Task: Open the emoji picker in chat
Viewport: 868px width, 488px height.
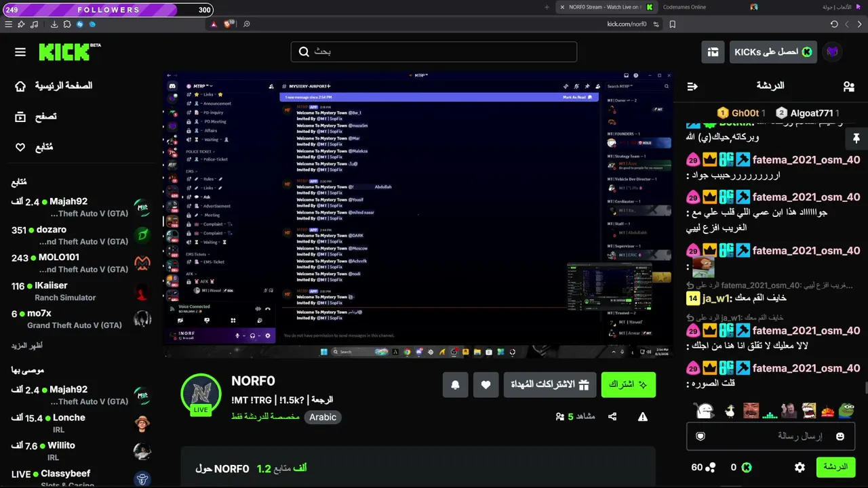Action: pos(840,436)
